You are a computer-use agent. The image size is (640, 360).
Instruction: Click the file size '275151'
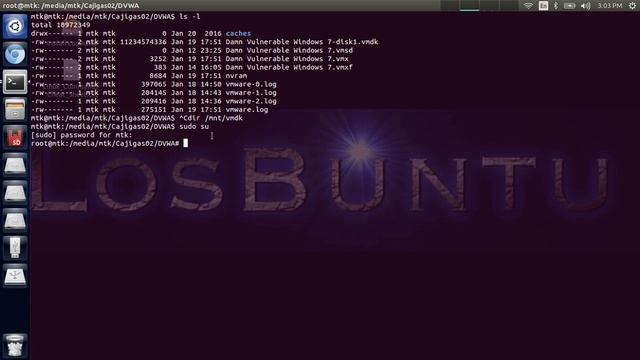154,110
